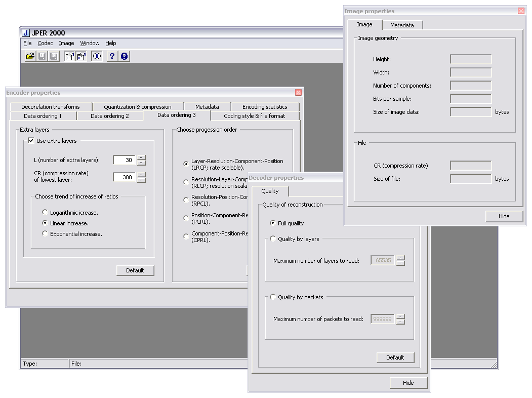
Task: Open the Encoder properties Metadata tab
Action: coord(208,107)
